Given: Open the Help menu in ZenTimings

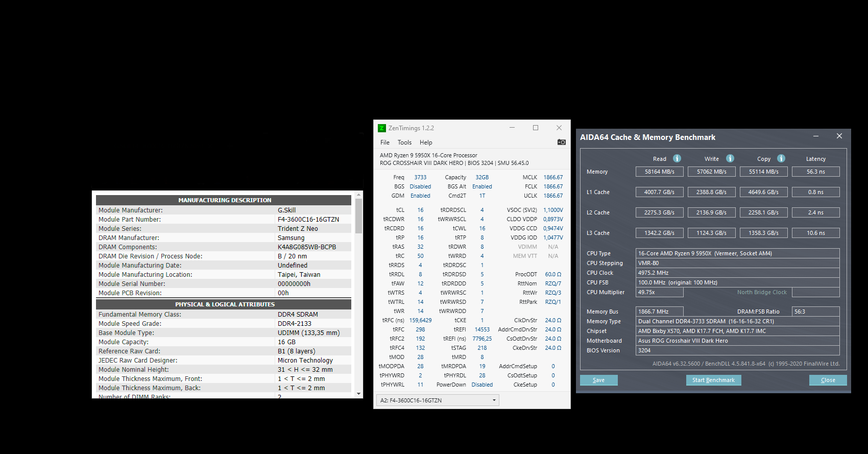Looking at the screenshot, I should (426, 142).
